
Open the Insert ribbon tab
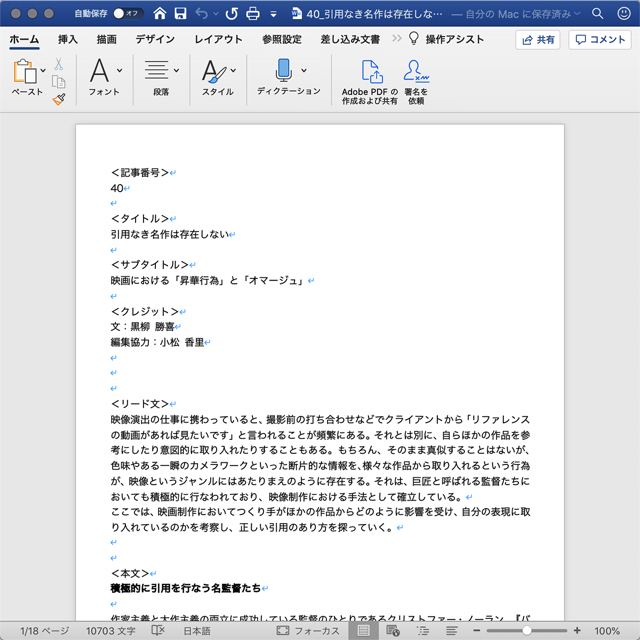click(68, 39)
